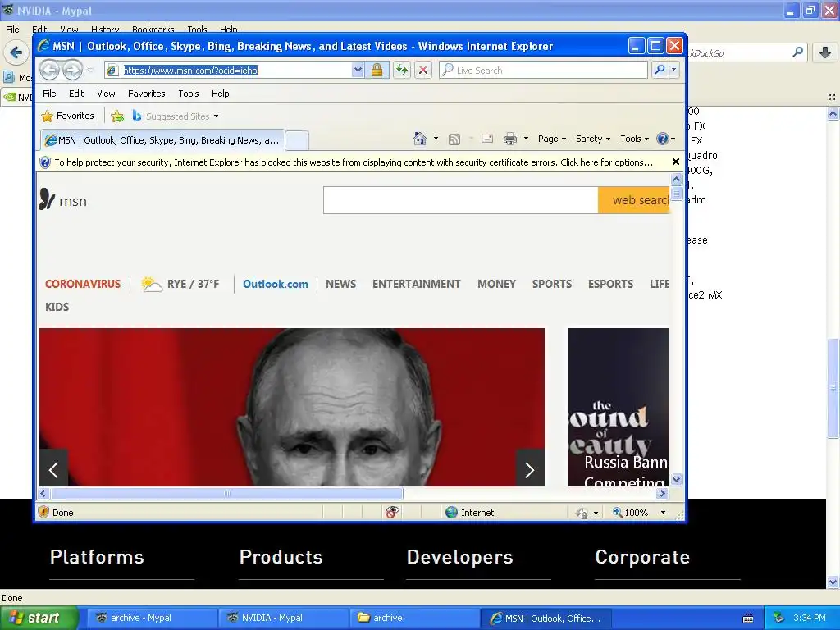
Task: Go to the NEWS section
Action: pos(340,284)
